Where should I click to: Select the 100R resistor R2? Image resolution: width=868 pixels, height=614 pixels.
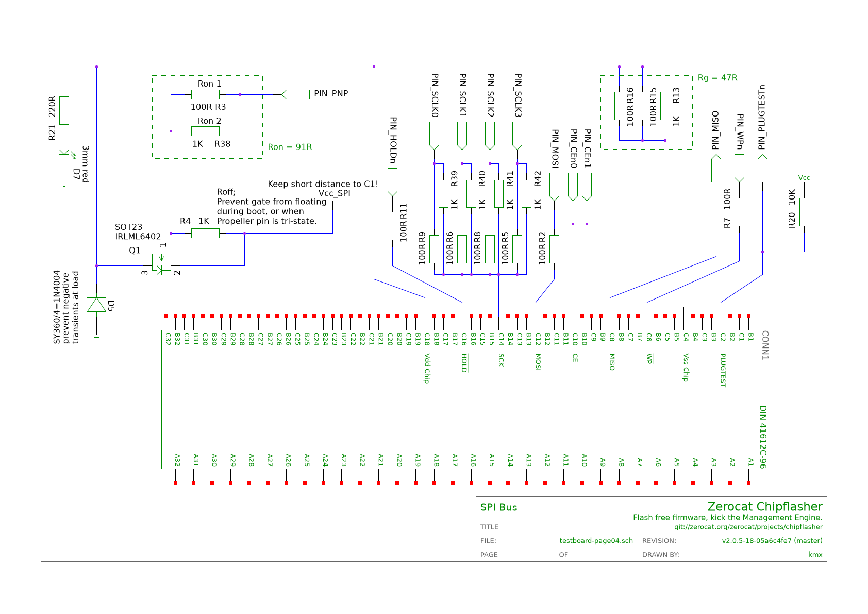point(554,249)
